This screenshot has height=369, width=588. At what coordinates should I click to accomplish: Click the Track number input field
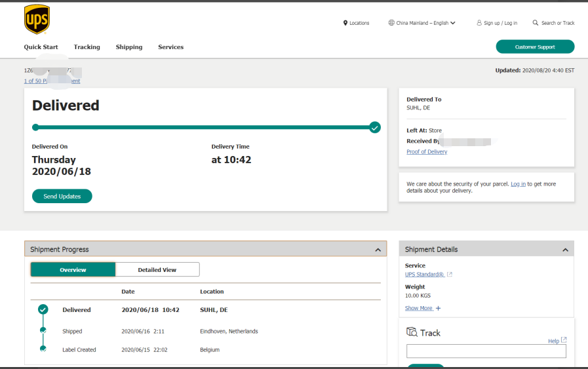pos(486,351)
